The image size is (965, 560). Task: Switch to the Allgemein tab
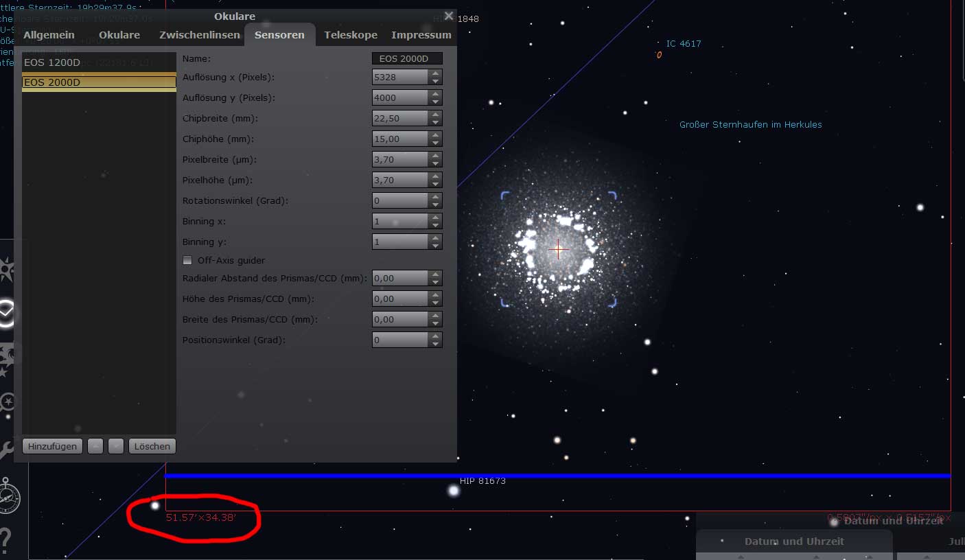(49, 35)
